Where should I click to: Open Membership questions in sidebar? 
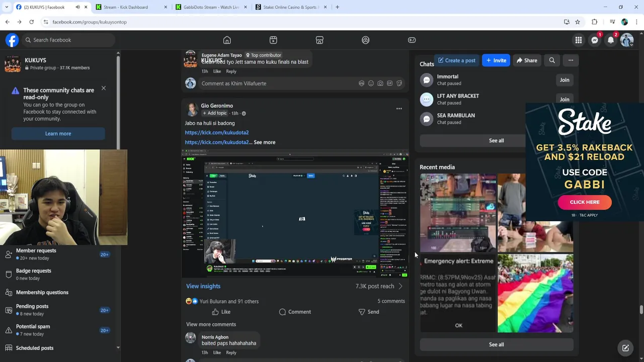click(x=59, y=292)
